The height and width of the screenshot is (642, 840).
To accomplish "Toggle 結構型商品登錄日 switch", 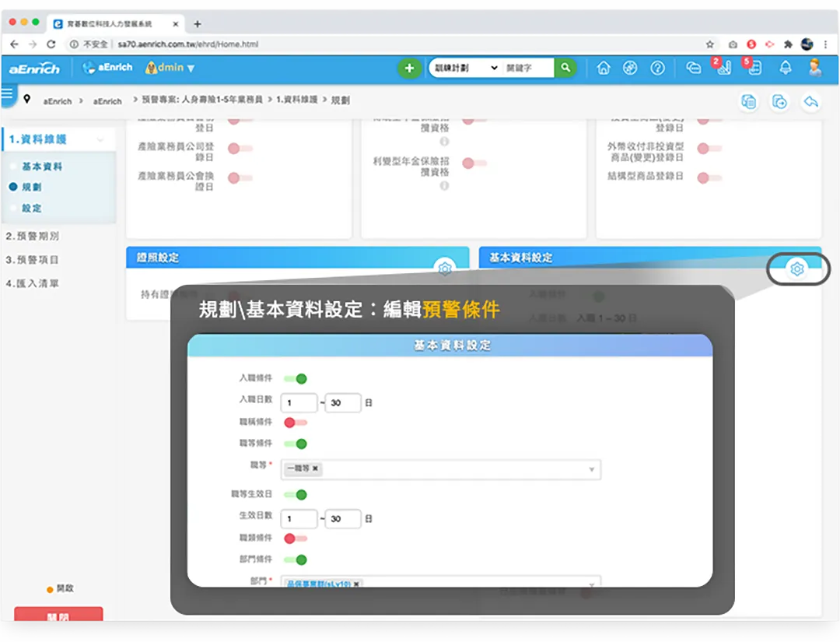I will coord(709,178).
